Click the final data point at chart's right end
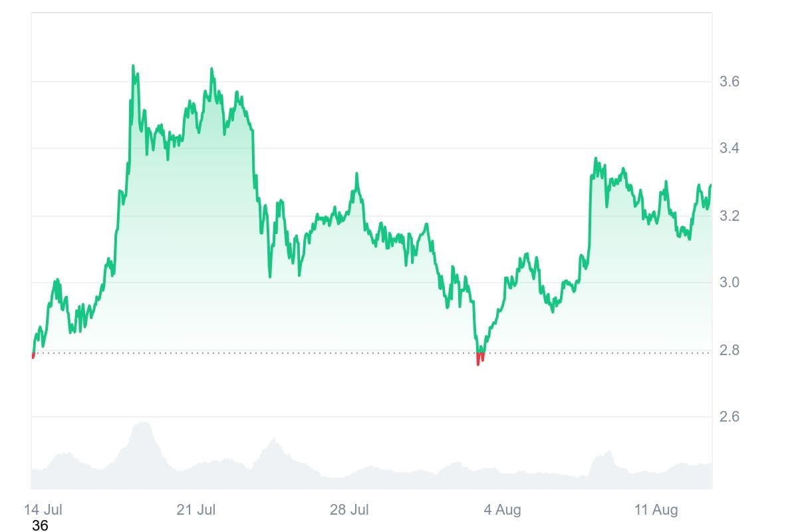This screenshot has width=798, height=532. [710, 186]
